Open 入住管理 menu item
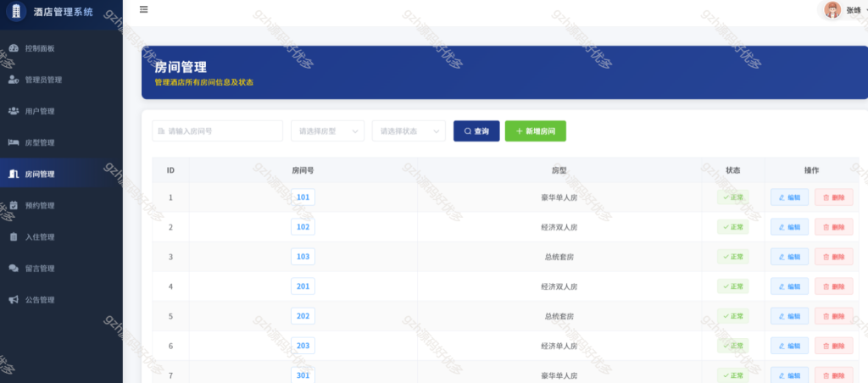Screen dimensions: 868x383 (61, 237)
